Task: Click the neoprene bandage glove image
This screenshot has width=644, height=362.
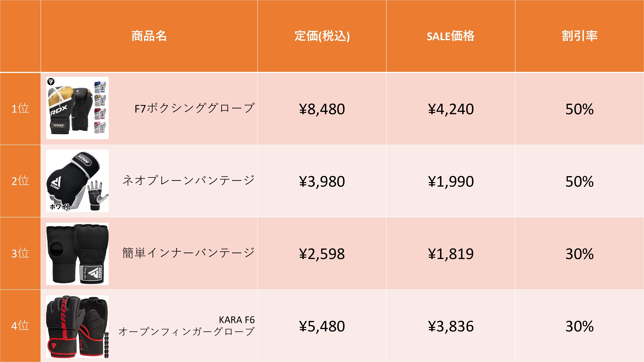Action: point(77,181)
